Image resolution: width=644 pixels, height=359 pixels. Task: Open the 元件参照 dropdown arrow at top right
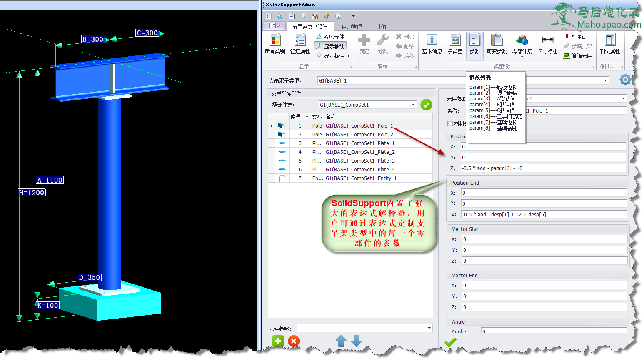[623, 98]
